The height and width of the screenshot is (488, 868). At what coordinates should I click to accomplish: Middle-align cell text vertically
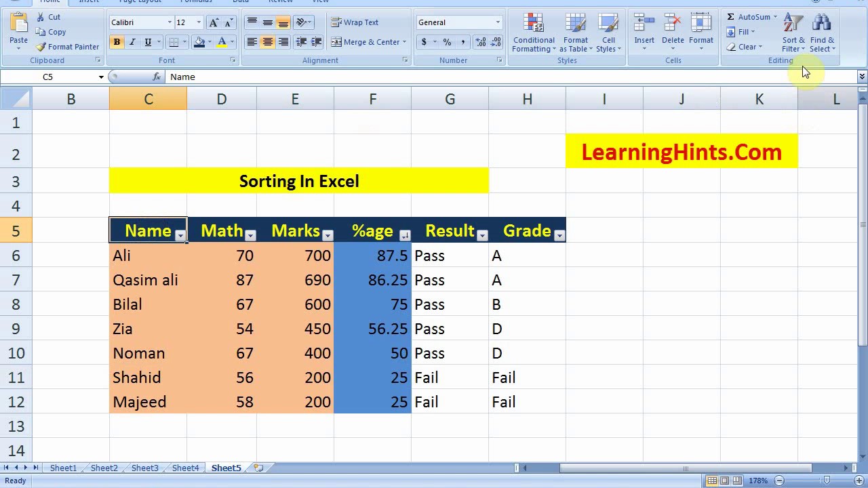point(268,22)
